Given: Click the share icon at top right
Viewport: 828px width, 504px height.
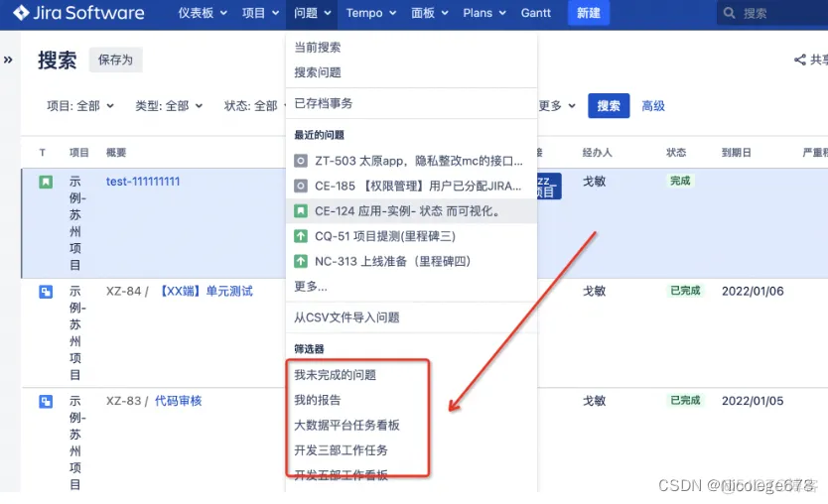Looking at the screenshot, I should point(800,60).
